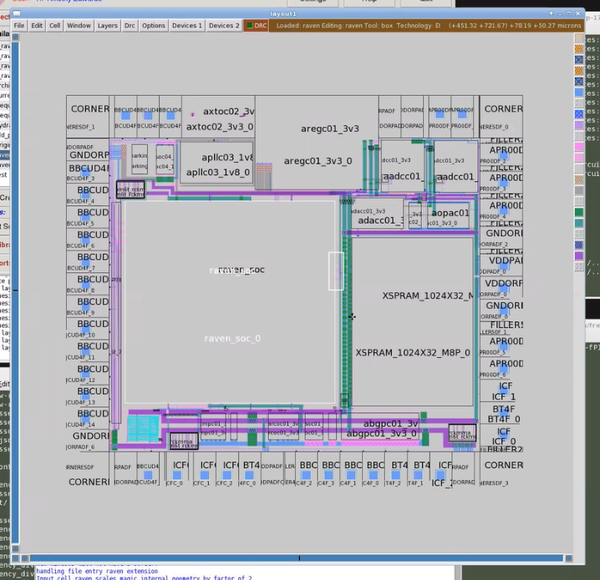Select the solid light blue layer swatch
This screenshot has height=580, width=600.
click(x=579, y=93)
